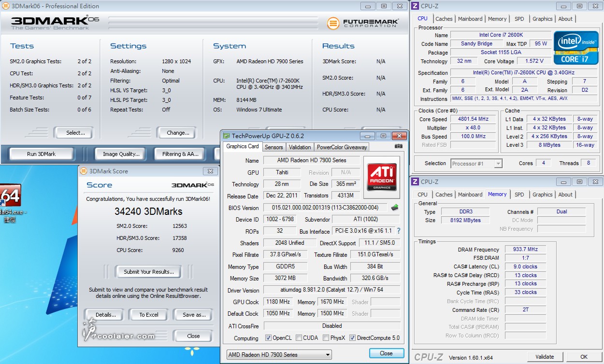This screenshot has width=604, height=364.
Task: Click the DRAM Frequency value 933.7 MHz
Action: coord(526,250)
